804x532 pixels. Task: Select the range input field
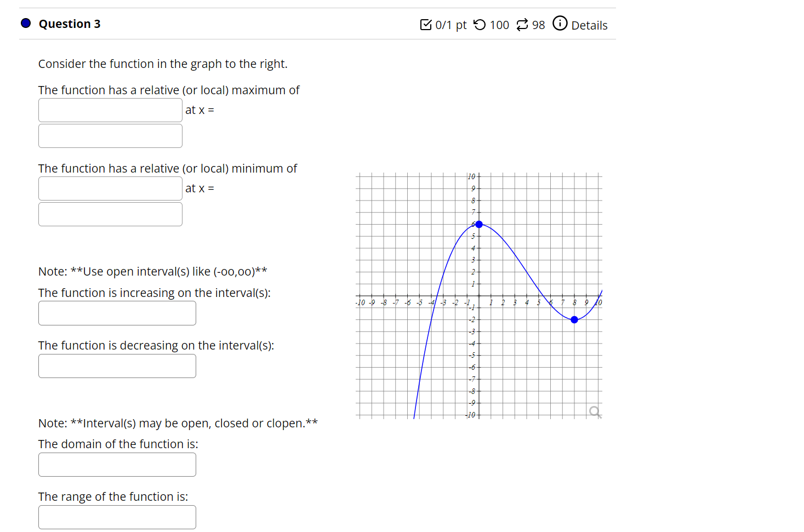(117, 517)
